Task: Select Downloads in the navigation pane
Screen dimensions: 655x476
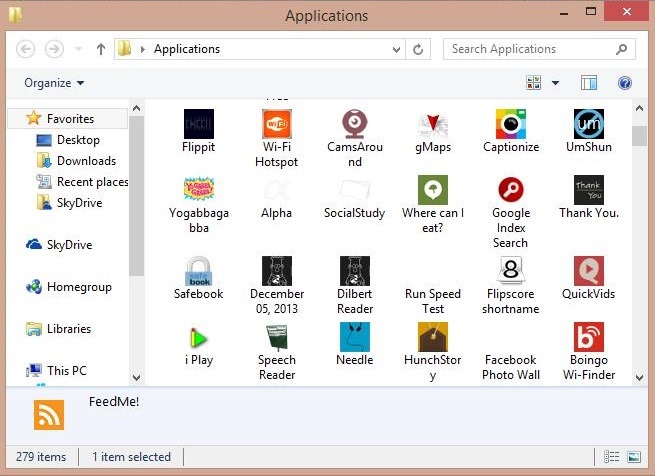Action: (86, 161)
